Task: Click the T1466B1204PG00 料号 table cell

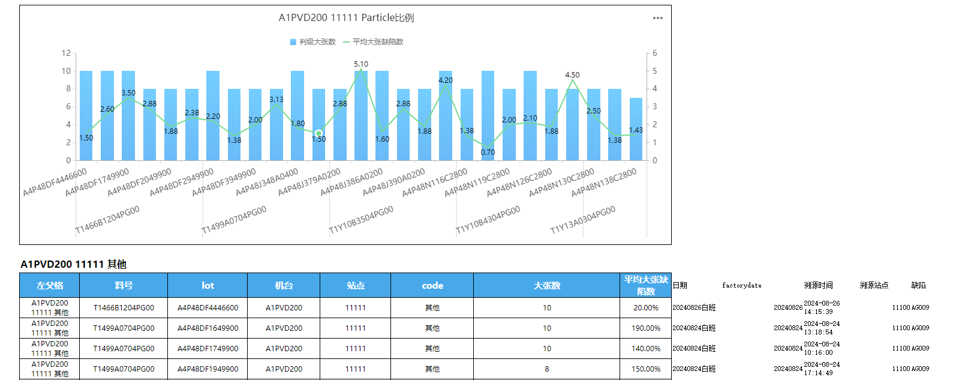Action: 124,308
